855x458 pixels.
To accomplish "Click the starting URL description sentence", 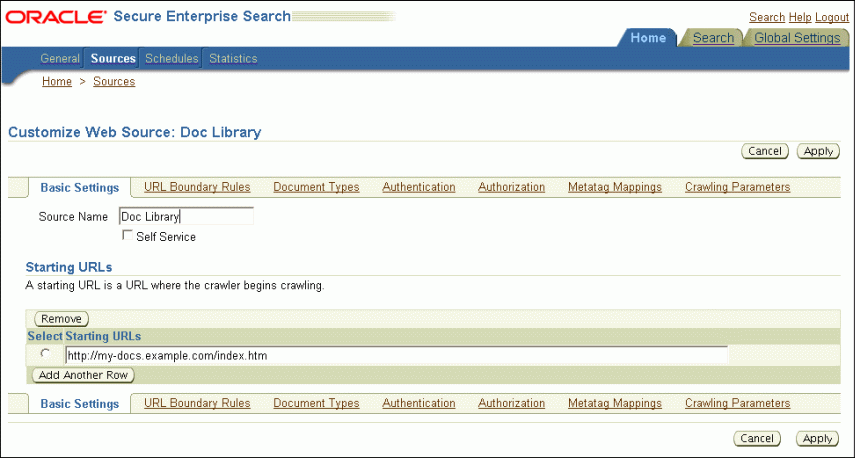I will (x=175, y=285).
